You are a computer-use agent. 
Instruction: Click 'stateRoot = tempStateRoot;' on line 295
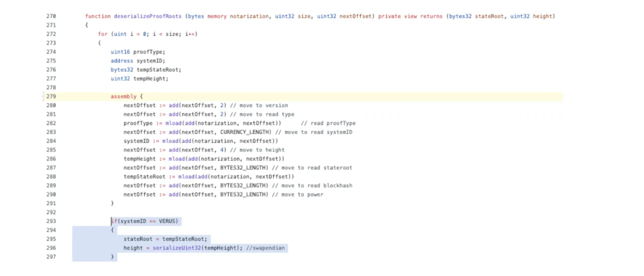pos(166,239)
